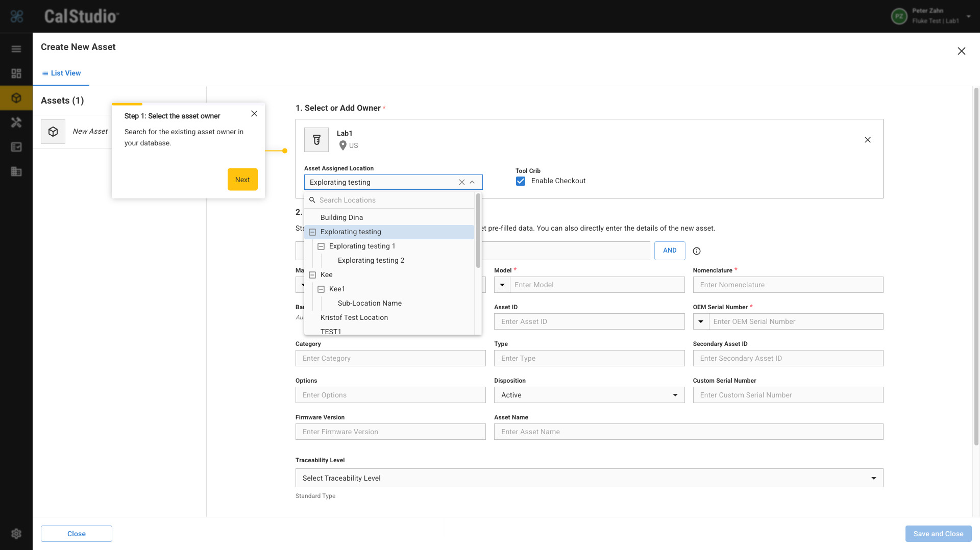Screen dimensions: 980x550
Task: Click the Enter Asset Name field
Action: pos(688,432)
